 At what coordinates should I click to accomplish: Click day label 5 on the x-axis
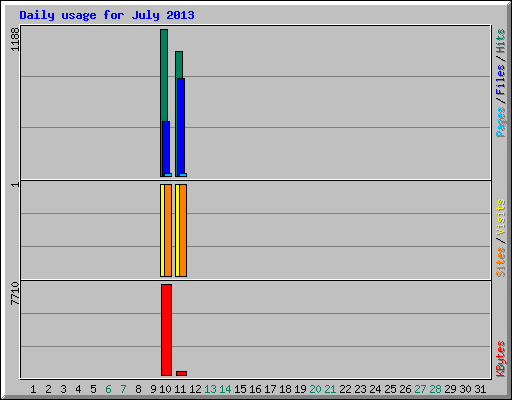[93, 389]
